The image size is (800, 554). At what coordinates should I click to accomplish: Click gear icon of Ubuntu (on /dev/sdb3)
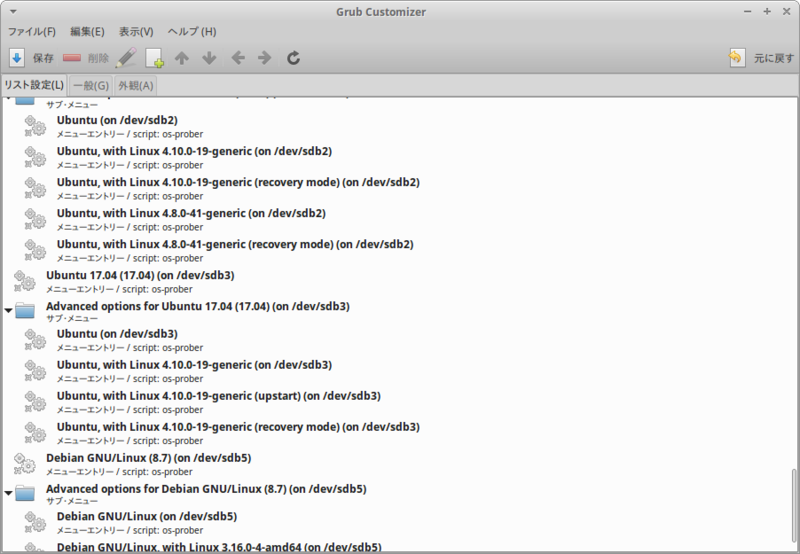click(x=35, y=340)
